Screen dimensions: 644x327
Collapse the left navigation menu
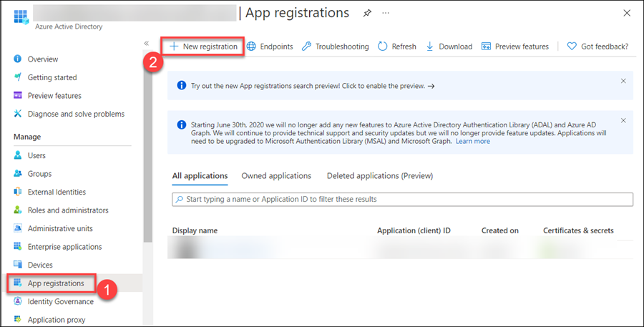(x=146, y=43)
